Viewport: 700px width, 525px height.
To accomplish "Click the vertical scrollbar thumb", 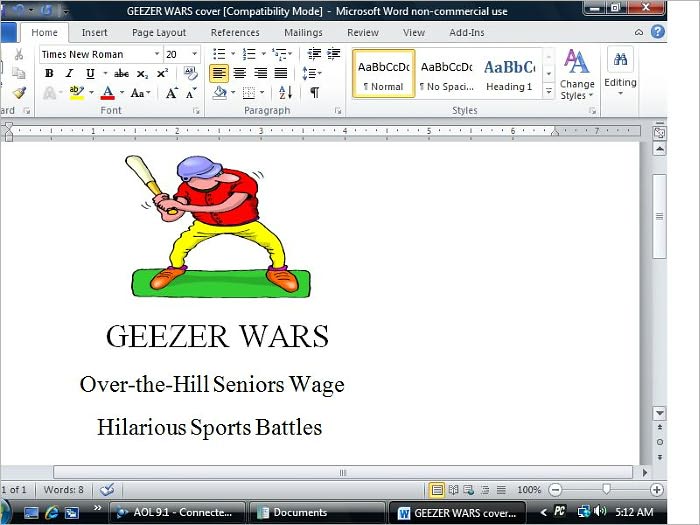I will (659, 217).
